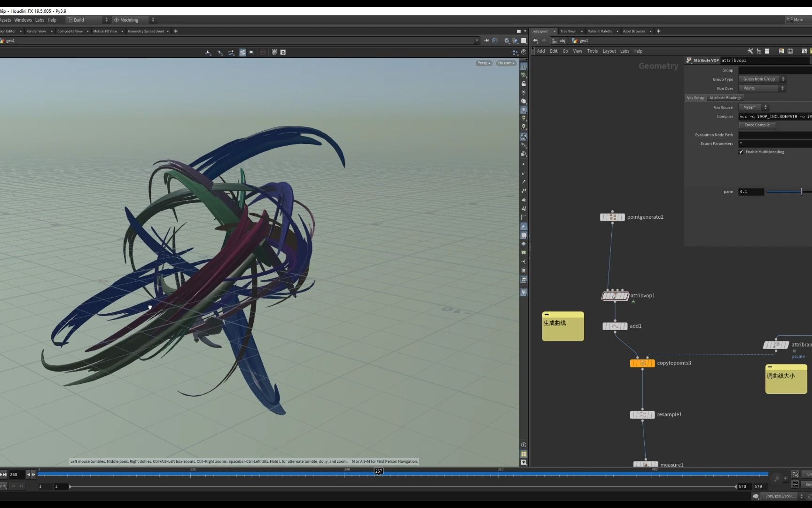Click the yellow grid layout icon at sidebar bottom
Viewport: 812px width, 508px height.
[523, 454]
